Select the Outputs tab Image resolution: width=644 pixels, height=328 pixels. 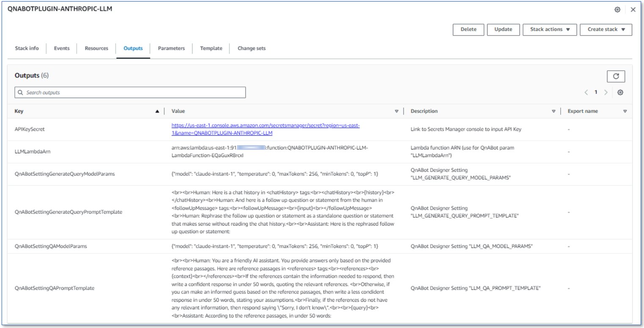[x=133, y=48]
